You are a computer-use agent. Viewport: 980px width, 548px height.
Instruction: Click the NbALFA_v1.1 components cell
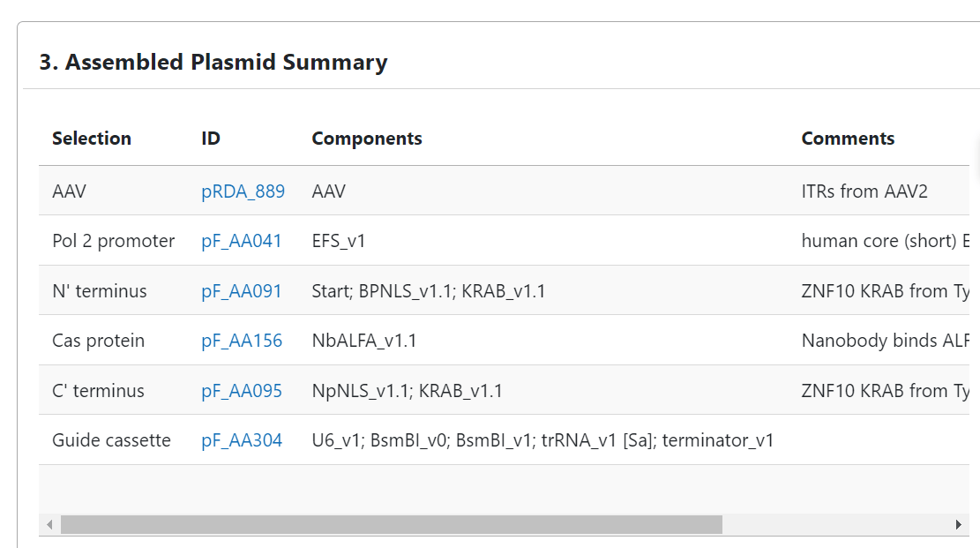(363, 340)
